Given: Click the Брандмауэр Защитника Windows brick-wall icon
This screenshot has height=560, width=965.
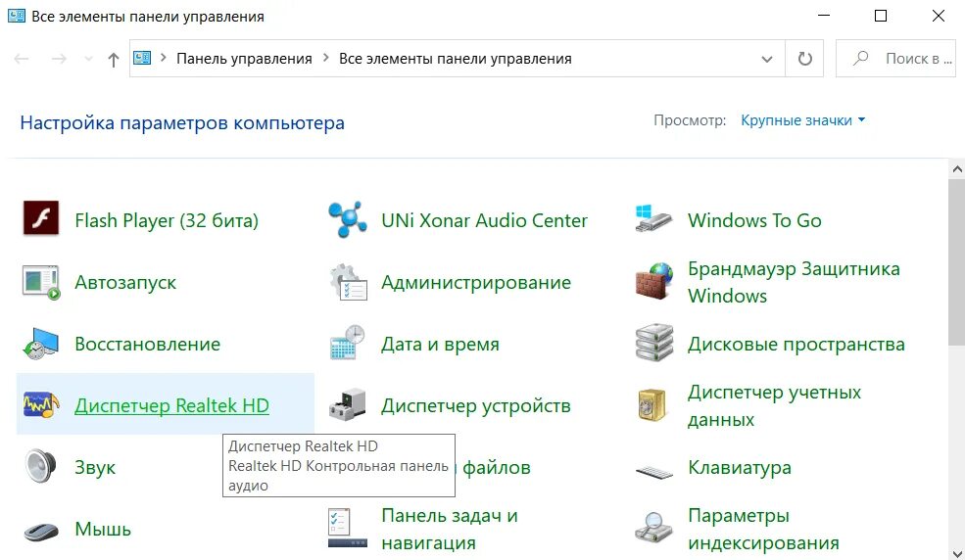Looking at the screenshot, I should [653, 281].
